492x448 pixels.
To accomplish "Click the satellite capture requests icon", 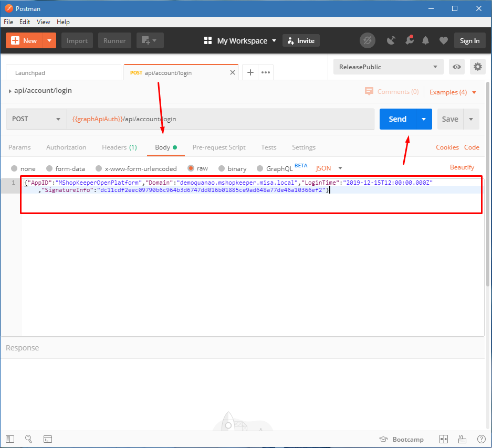I will point(391,40).
